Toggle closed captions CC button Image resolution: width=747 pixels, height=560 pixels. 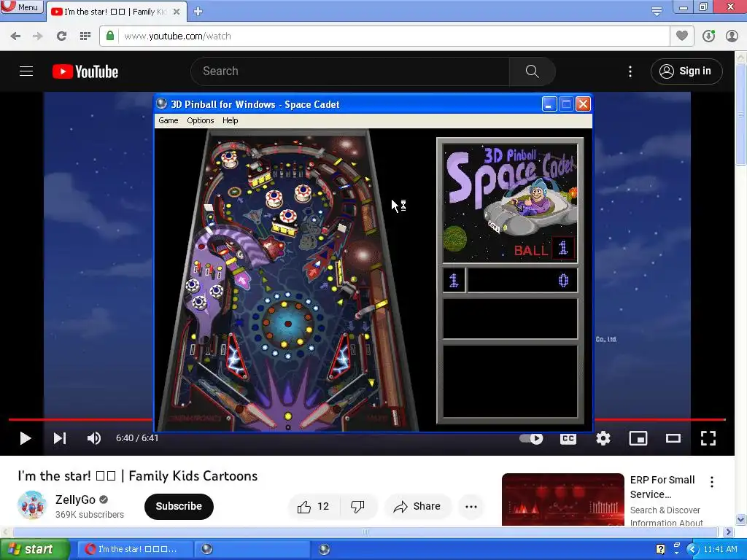568,438
